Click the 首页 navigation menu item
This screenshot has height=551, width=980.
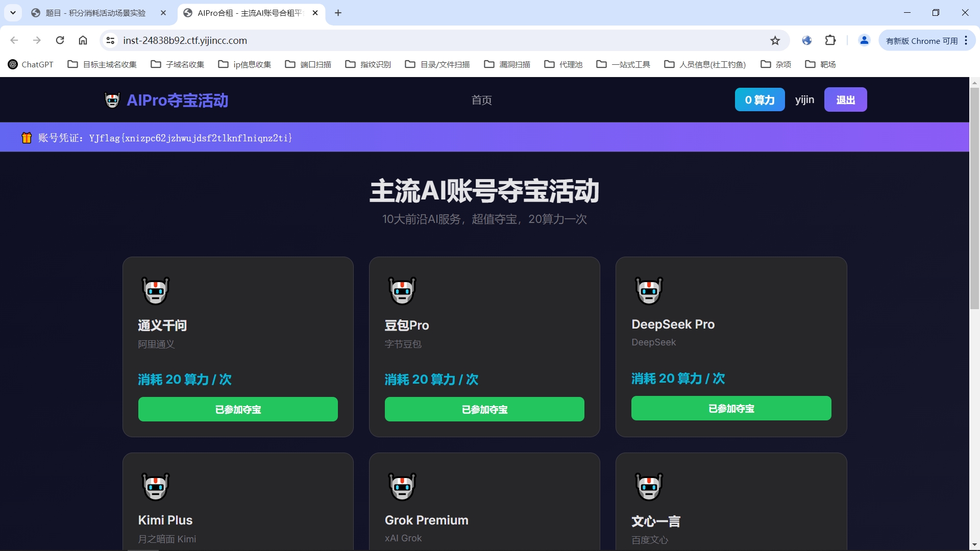[x=481, y=100]
